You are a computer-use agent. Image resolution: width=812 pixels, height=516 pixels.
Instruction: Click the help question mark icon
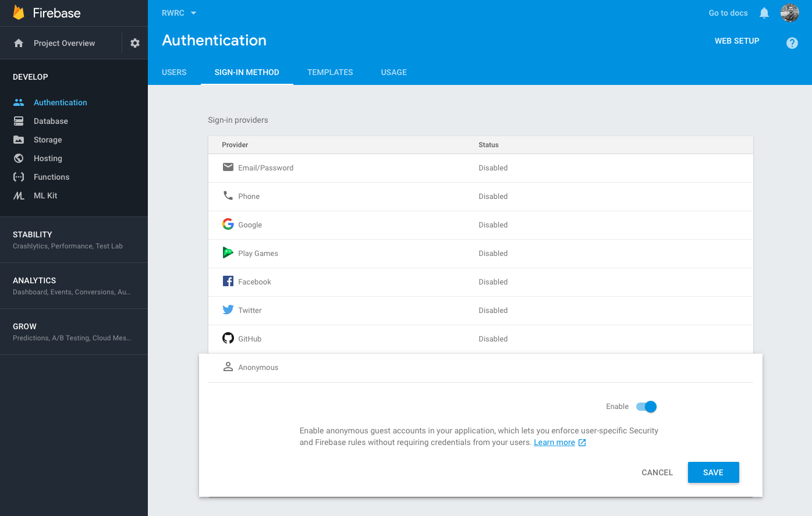click(792, 43)
